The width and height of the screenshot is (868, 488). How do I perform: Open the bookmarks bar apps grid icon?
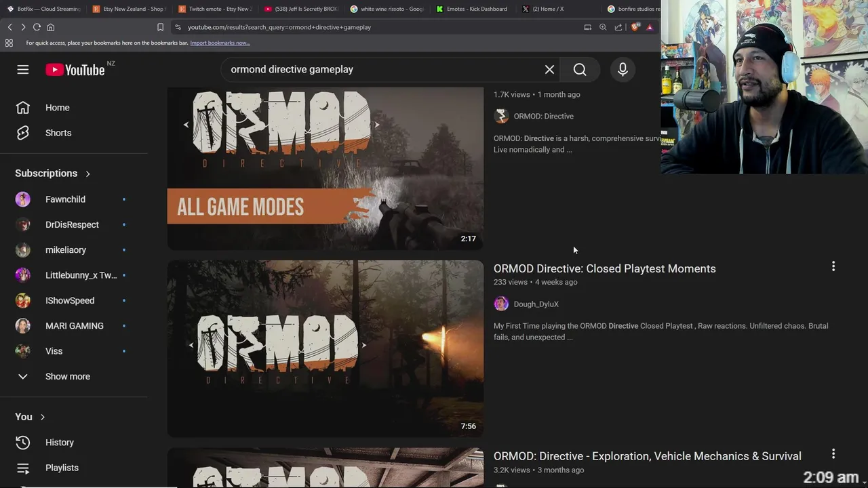click(9, 43)
